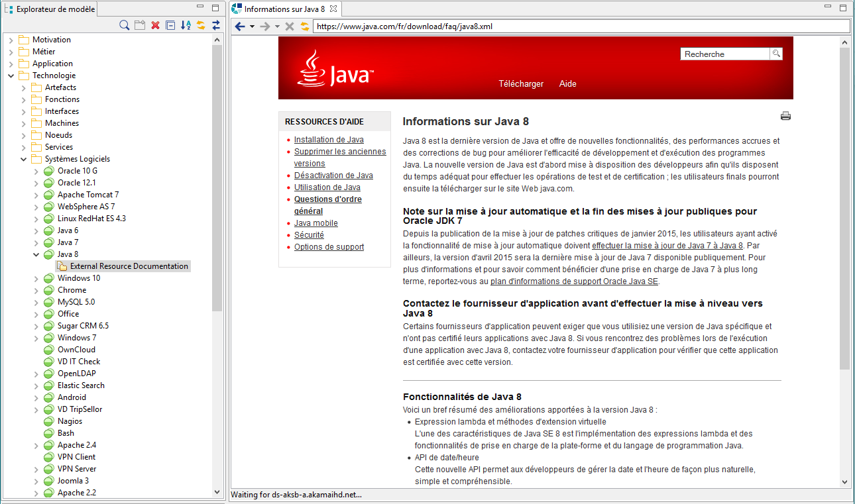Select the Linux RedHat ES 4.3 item
The height and width of the screenshot is (504, 855).
[91, 219]
